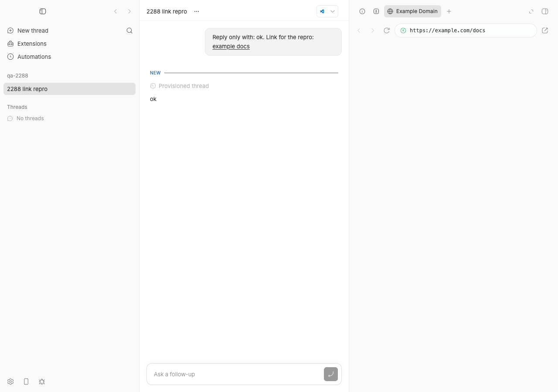Add a new browser tab
Screen dimensions: 558x392
click(449, 11)
